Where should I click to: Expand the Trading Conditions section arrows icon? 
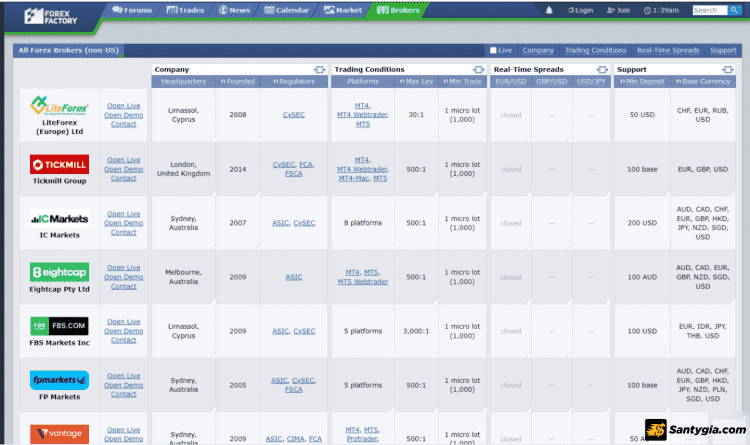click(x=478, y=69)
